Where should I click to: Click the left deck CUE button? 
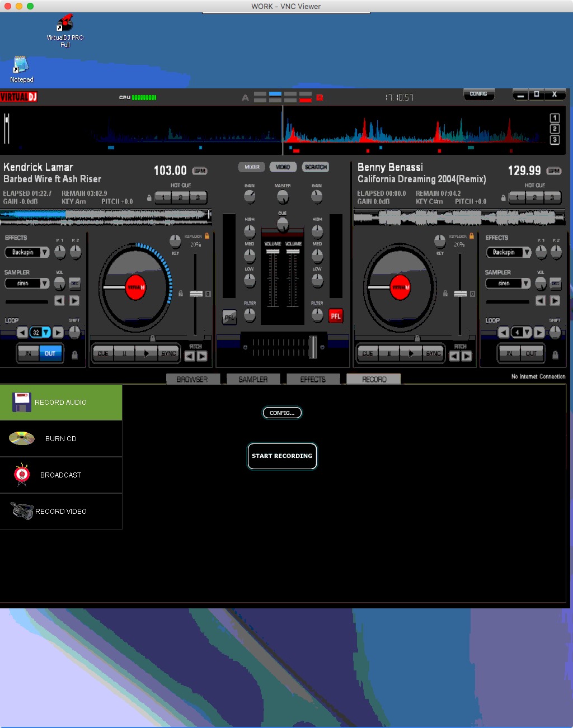tap(103, 353)
